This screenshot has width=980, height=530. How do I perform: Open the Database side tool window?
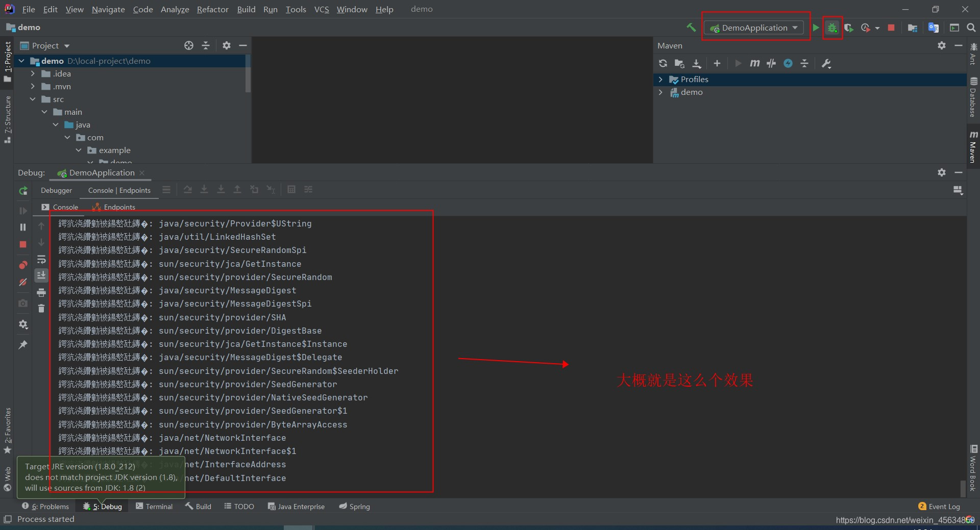973,97
